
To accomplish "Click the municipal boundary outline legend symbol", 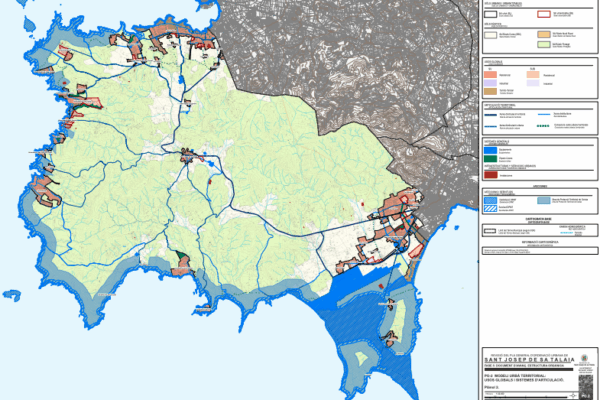I will (x=490, y=231).
